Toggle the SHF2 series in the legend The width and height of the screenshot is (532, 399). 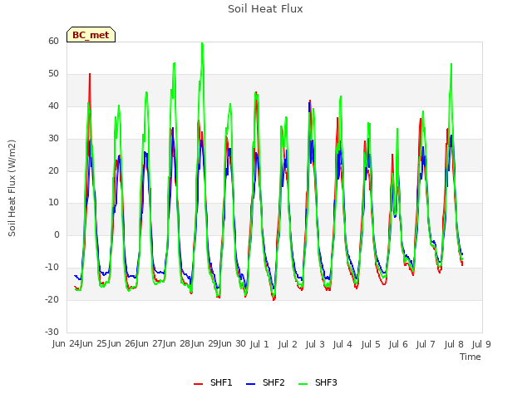coord(265,382)
